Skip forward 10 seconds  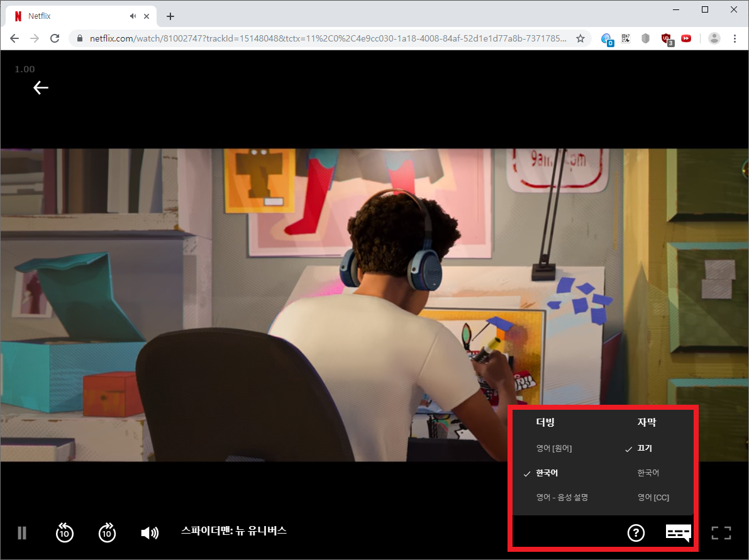107,533
